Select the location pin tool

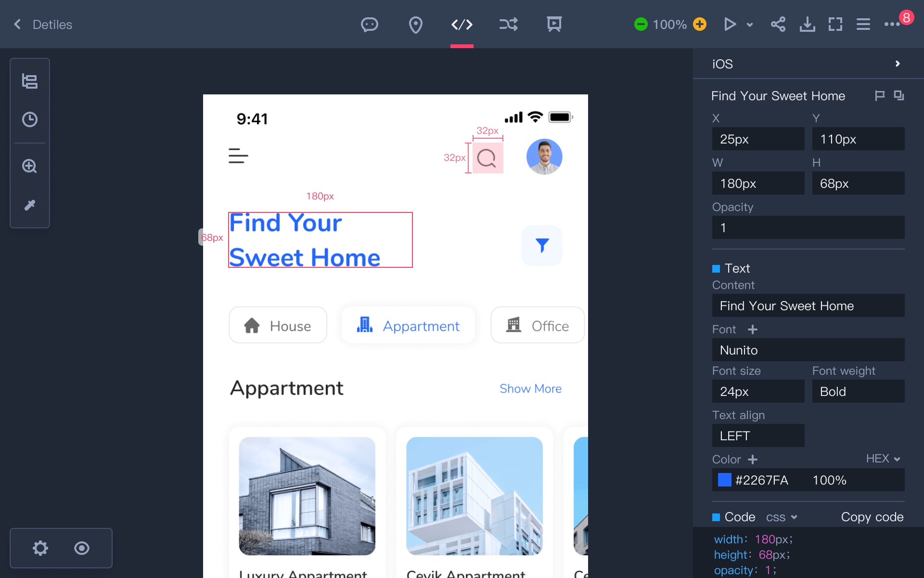coord(415,25)
